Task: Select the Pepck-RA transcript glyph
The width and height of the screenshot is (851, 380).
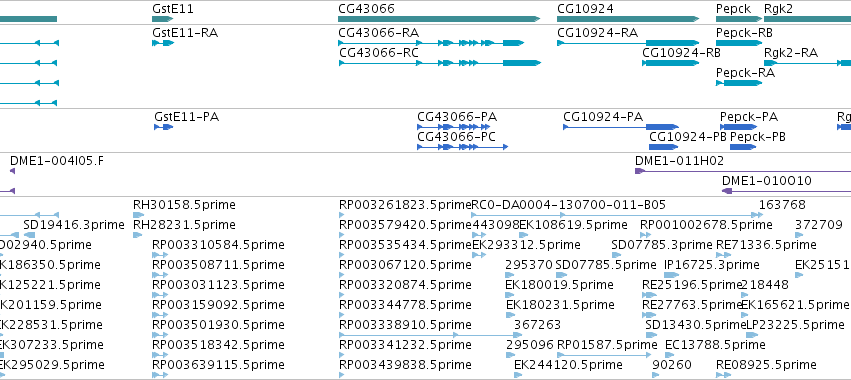Action: (739, 83)
